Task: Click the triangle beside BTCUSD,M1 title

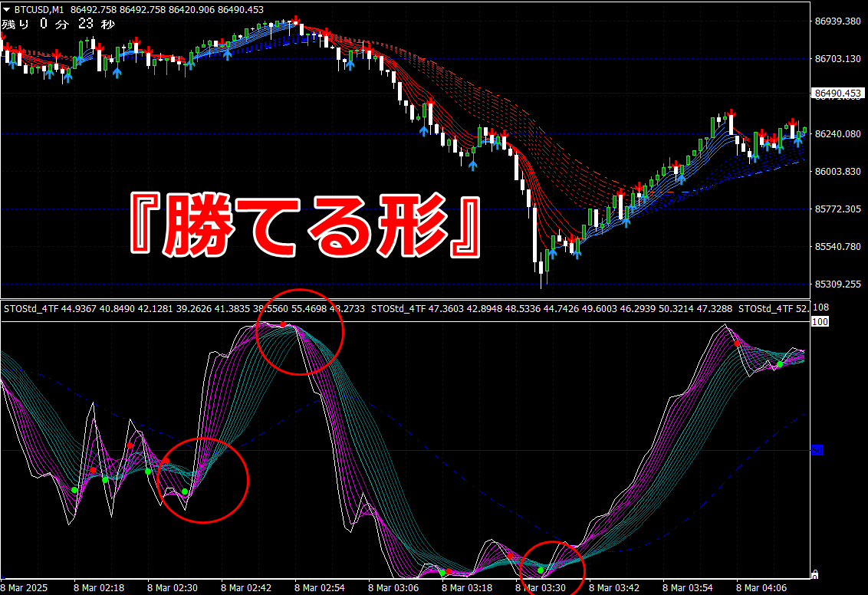Action: click(x=7, y=9)
